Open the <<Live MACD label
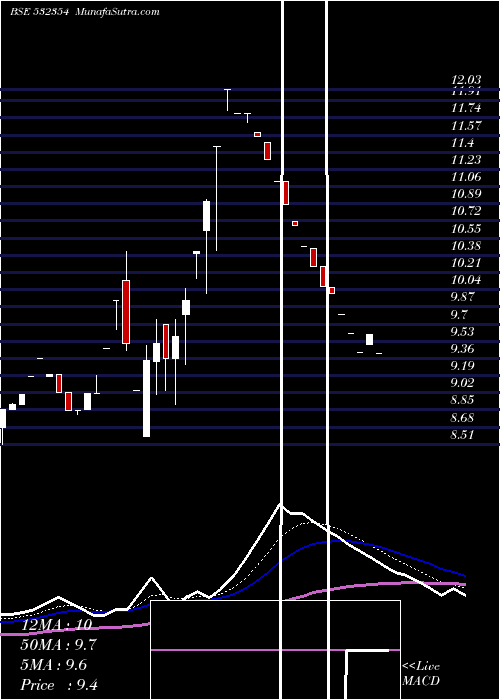 coord(421,674)
